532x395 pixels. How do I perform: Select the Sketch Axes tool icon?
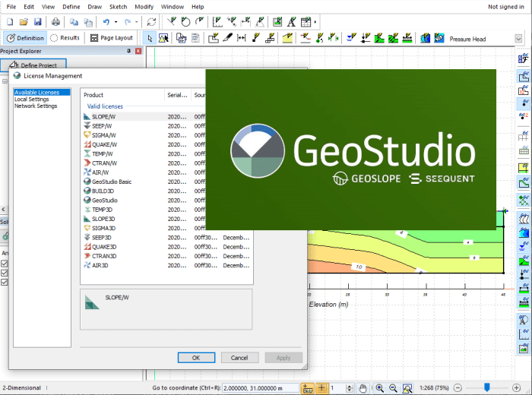coord(217,22)
